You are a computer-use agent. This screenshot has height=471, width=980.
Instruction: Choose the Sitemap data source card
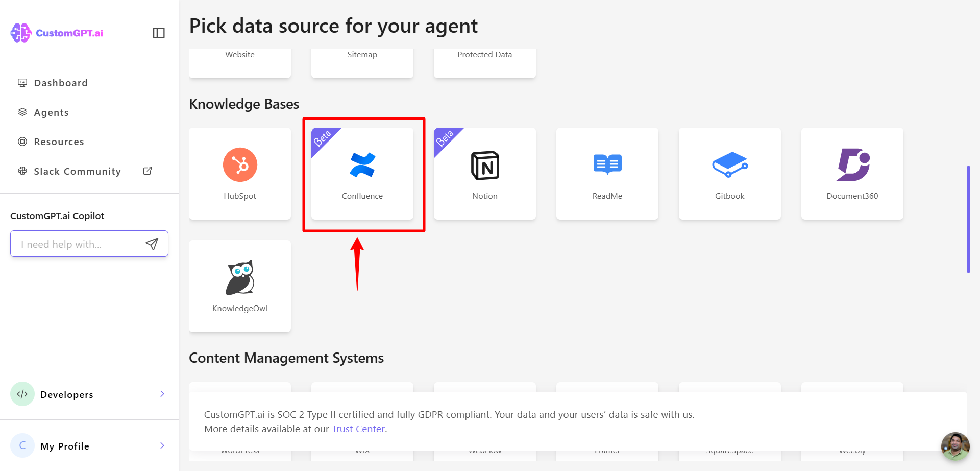tap(362, 63)
